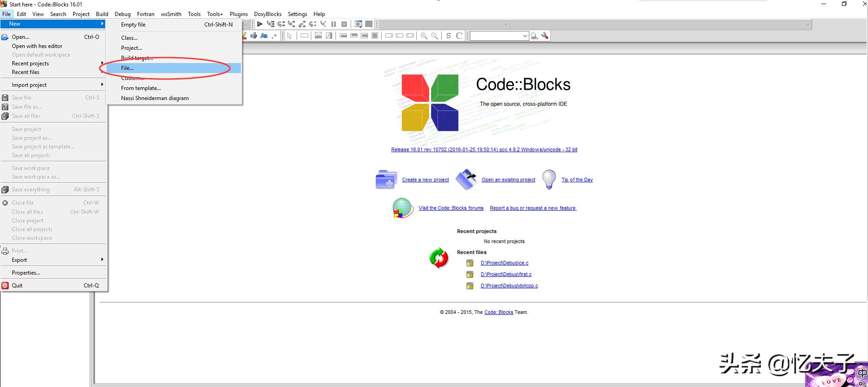Viewport: 868px width, 387px height.
Task: Click the Create a new project link
Action: [x=426, y=180]
